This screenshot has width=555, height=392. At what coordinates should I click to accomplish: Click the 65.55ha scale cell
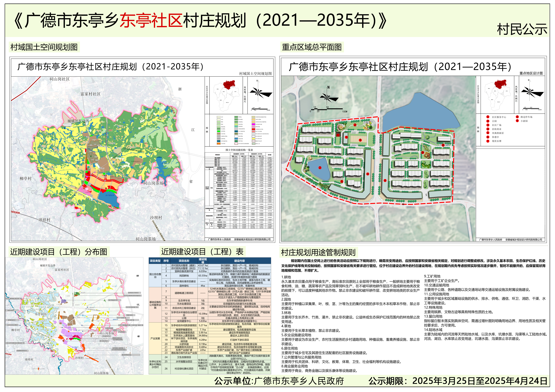(203, 276)
